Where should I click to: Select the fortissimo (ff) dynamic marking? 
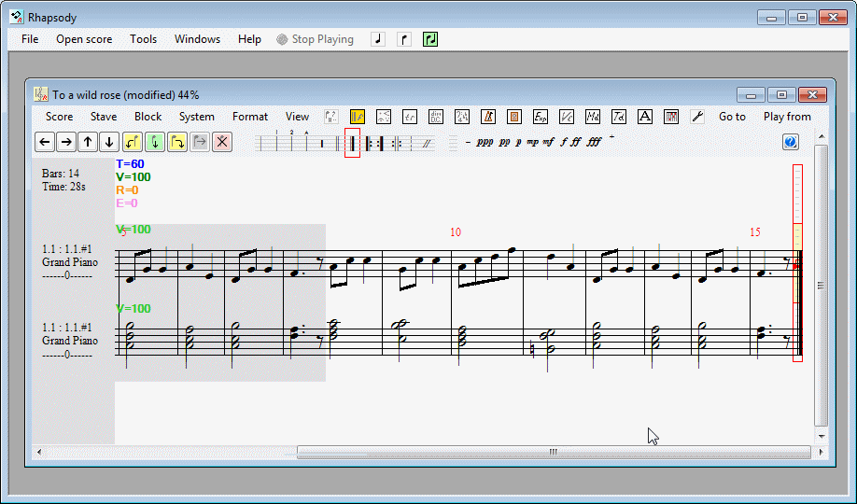coord(576,143)
